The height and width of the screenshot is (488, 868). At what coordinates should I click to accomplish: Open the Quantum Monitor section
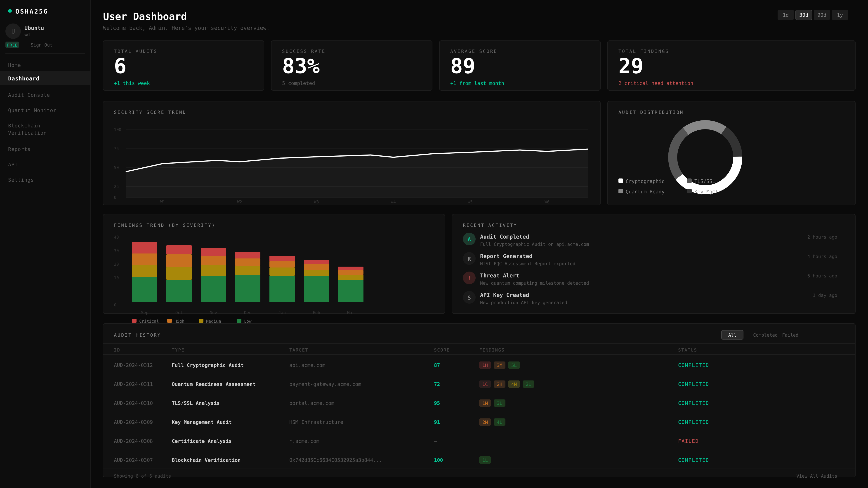pos(32,110)
